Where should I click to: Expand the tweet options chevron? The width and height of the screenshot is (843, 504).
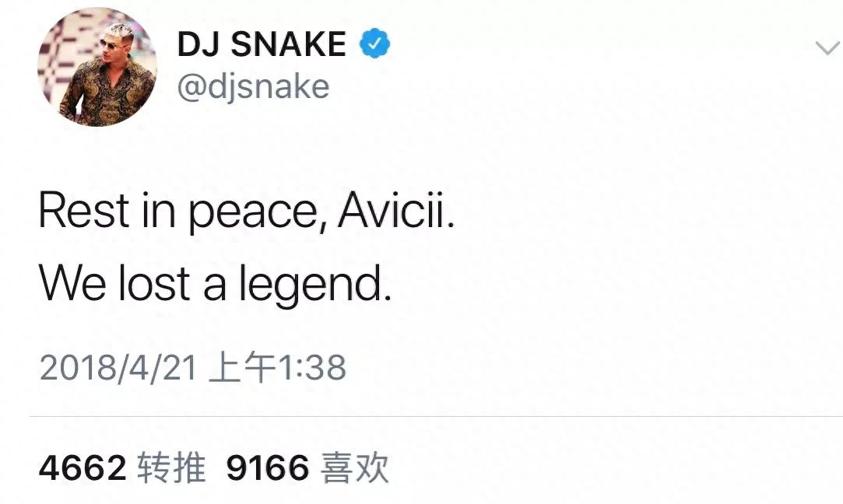click(827, 48)
